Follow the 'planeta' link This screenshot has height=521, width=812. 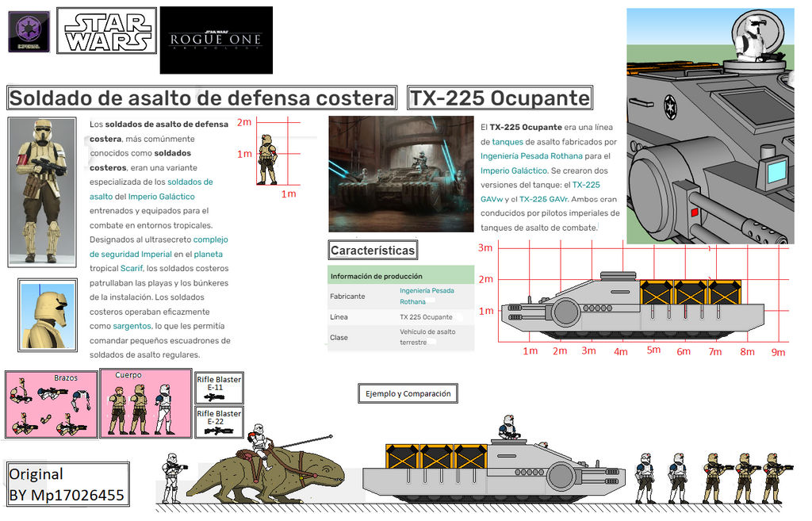tap(209, 255)
